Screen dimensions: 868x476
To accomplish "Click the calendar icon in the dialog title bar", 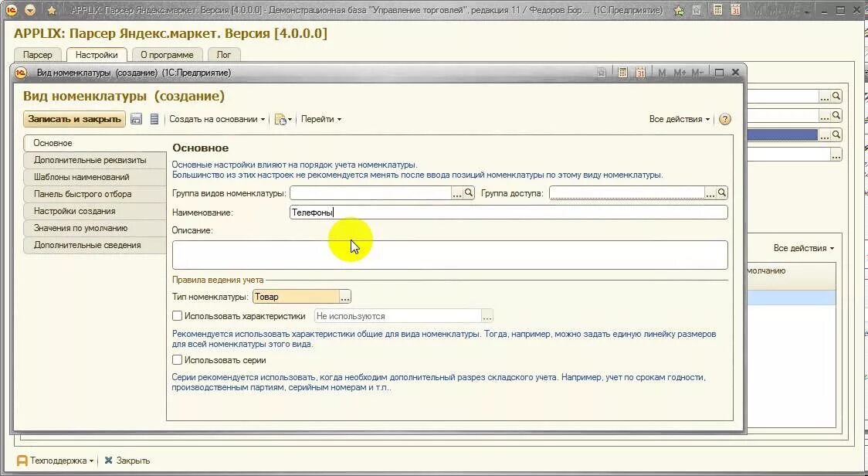I will (x=640, y=73).
